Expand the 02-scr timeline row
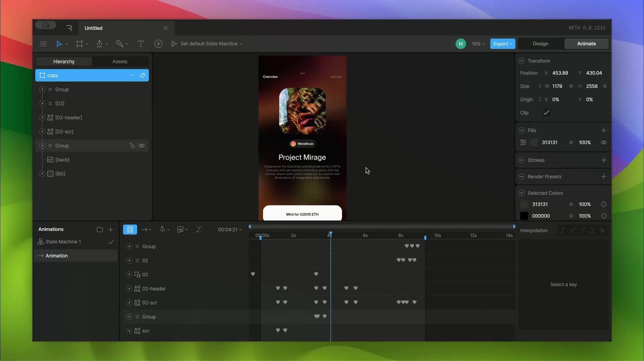 [x=129, y=303]
